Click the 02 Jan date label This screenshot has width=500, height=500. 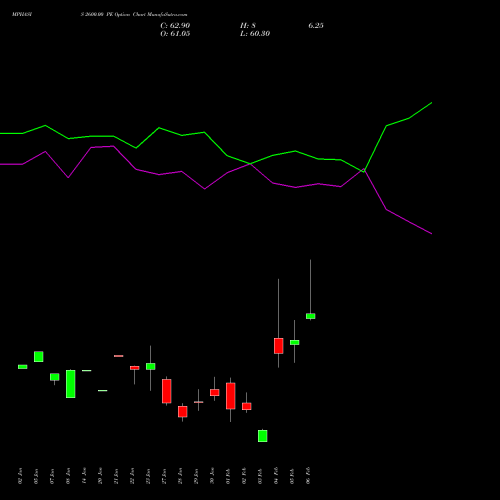(x=20, y=476)
